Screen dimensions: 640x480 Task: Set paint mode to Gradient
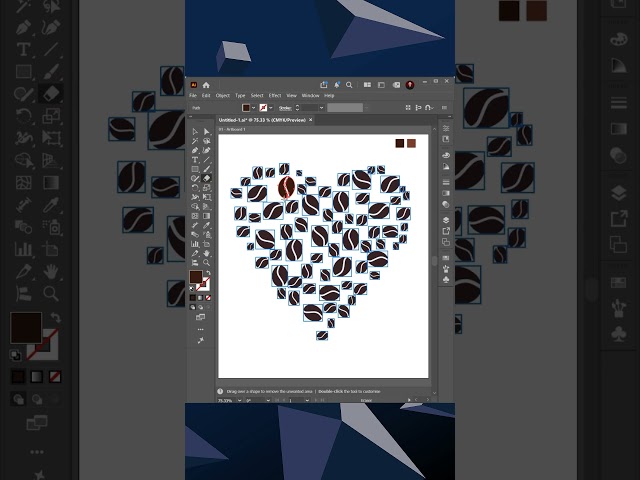pos(200,298)
